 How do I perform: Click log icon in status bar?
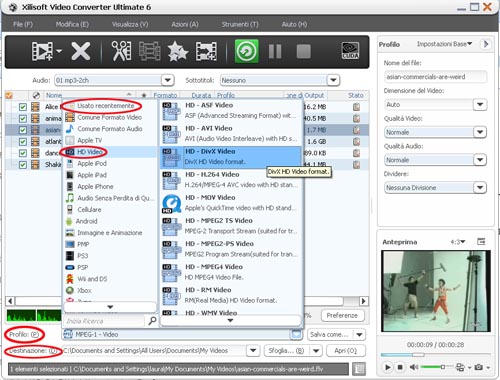coord(359,369)
